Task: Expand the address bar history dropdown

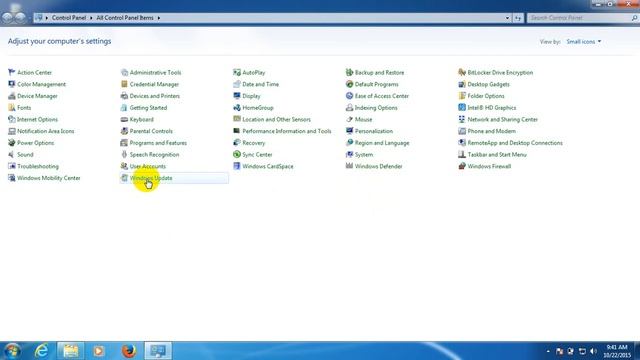Action: coord(507,18)
